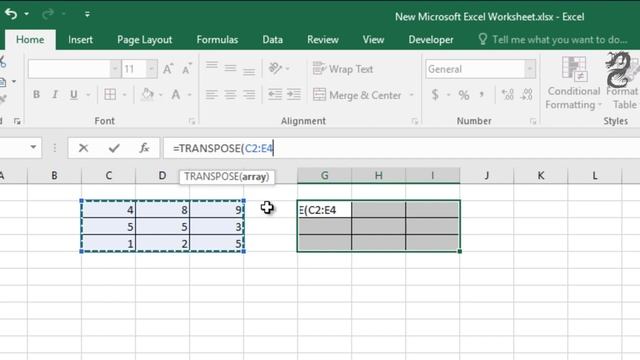Click Percent Style icon
The height and width of the screenshot is (360, 640).
pos(464,95)
